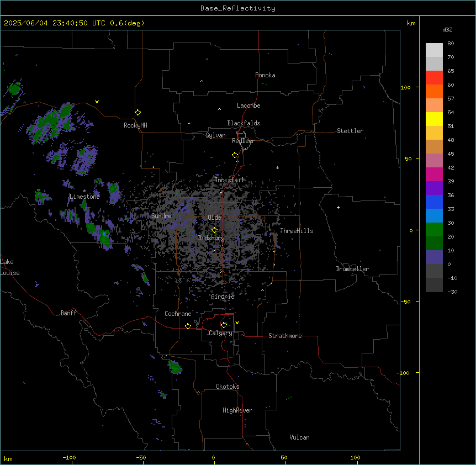Click the Airdrie city label
Viewport: 476px width, 465px height.
223,297
